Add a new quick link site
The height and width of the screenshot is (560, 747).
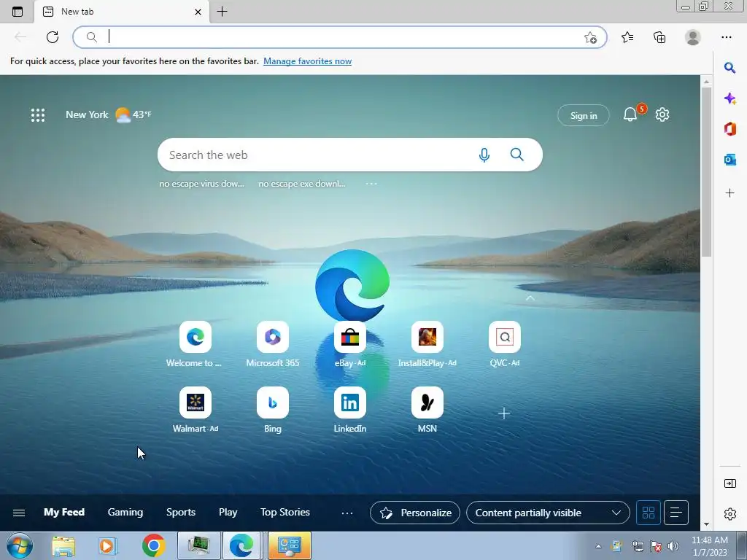pyautogui.click(x=503, y=413)
